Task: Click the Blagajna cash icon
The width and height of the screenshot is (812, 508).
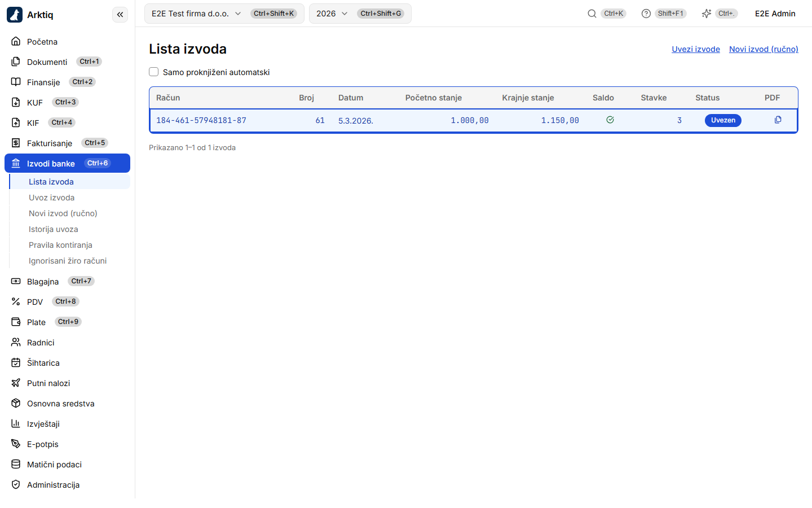Action: click(16, 281)
